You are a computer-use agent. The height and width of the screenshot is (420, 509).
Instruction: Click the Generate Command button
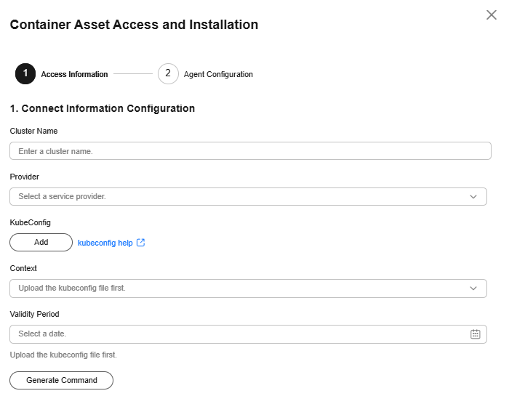click(x=62, y=380)
